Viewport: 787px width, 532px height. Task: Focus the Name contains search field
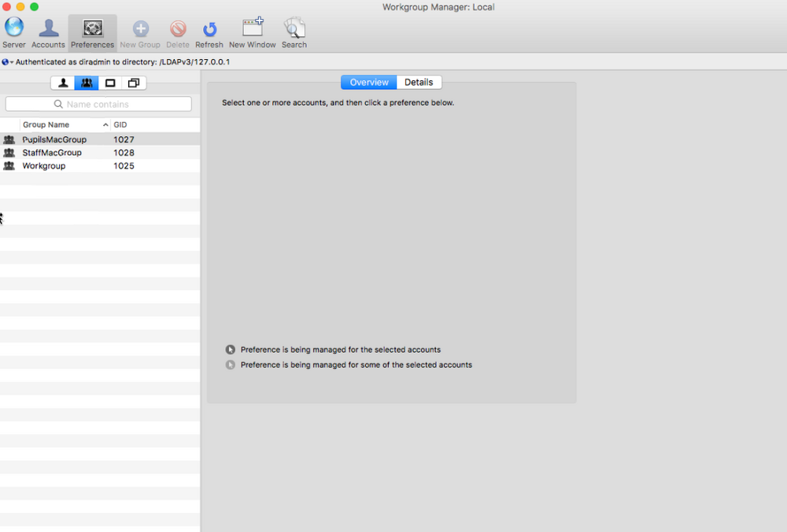click(98, 104)
